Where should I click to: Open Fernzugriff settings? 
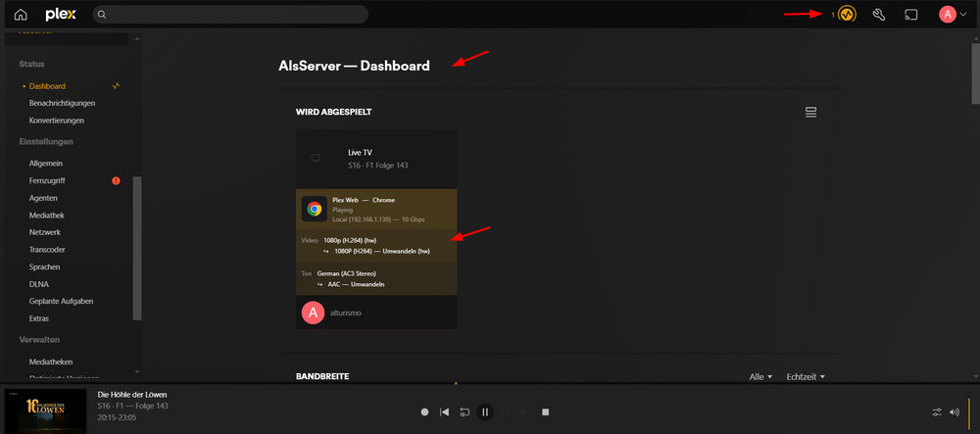[x=47, y=180]
